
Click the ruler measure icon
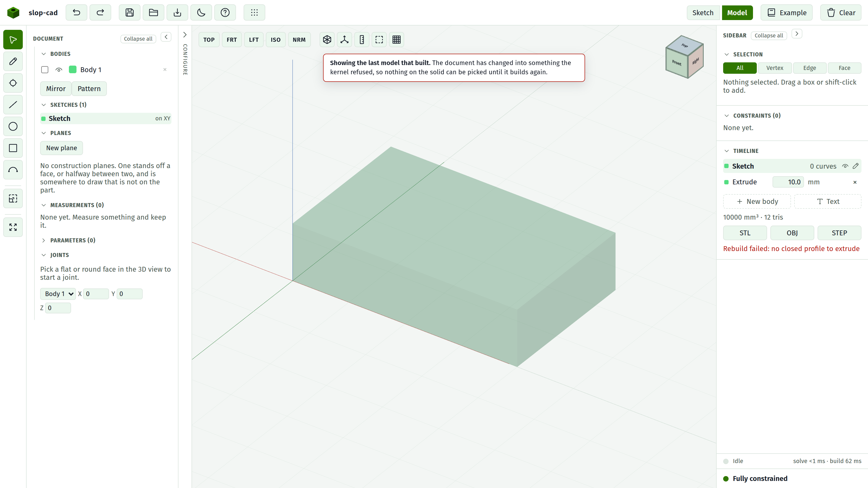[x=362, y=40]
